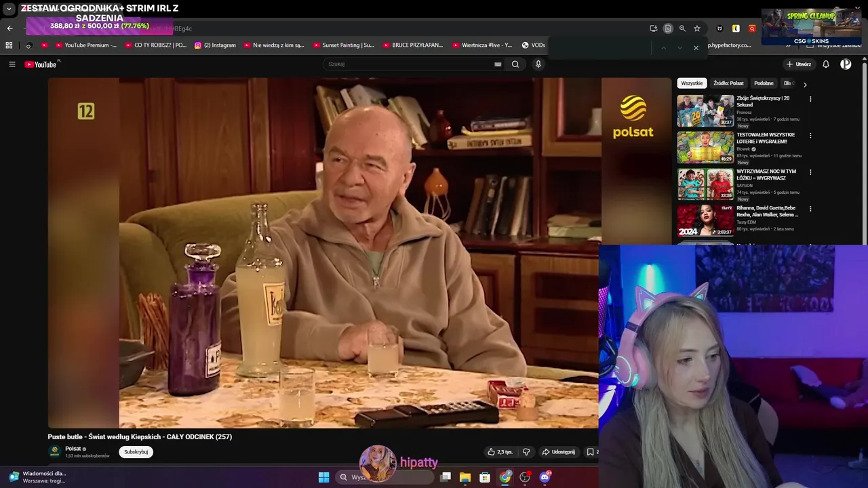The width and height of the screenshot is (868, 488).
Task: Open Windows Start menu
Action: click(324, 477)
